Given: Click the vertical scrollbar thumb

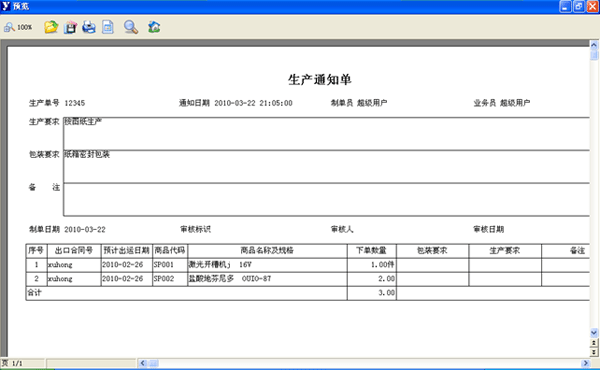Looking at the screenshot, I should [594, 55].
